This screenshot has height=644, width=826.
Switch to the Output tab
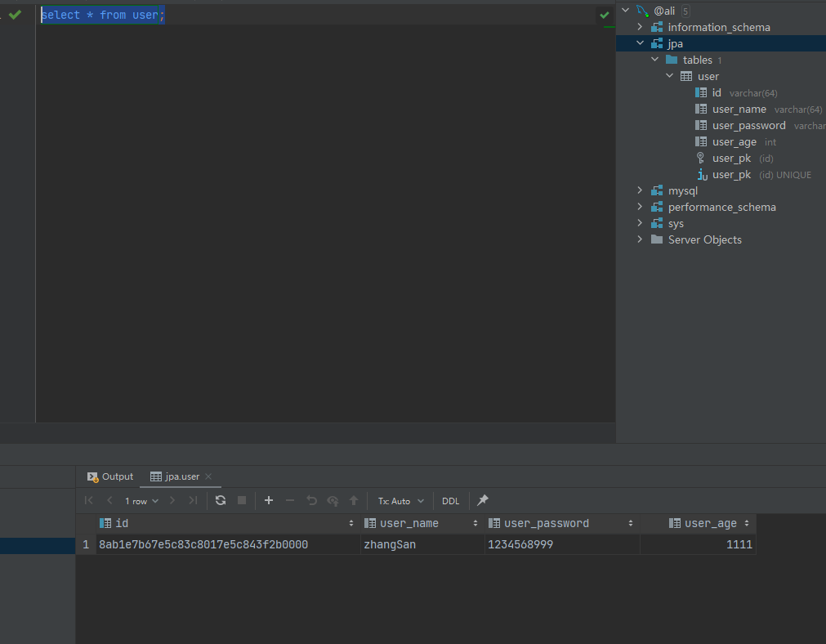click(x=110, y=476)
